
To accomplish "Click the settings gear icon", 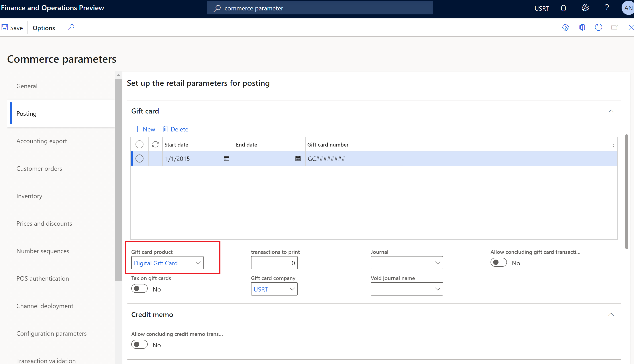I will click(x=585, y=8).
